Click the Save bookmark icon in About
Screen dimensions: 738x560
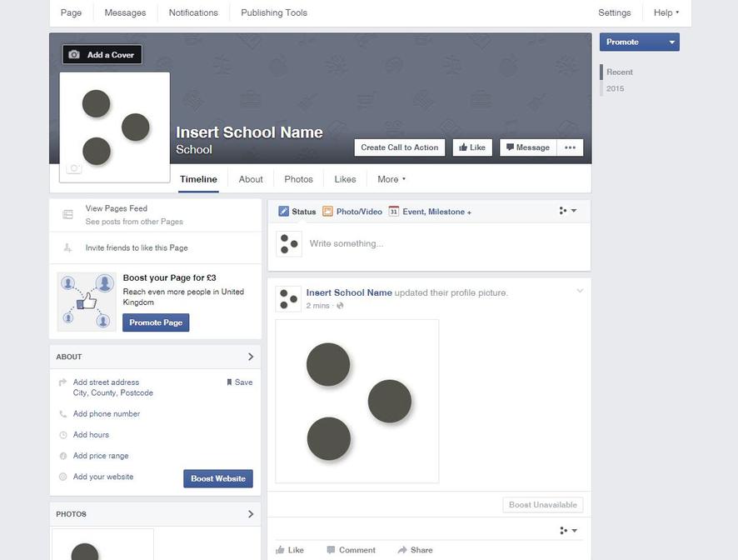229,382
